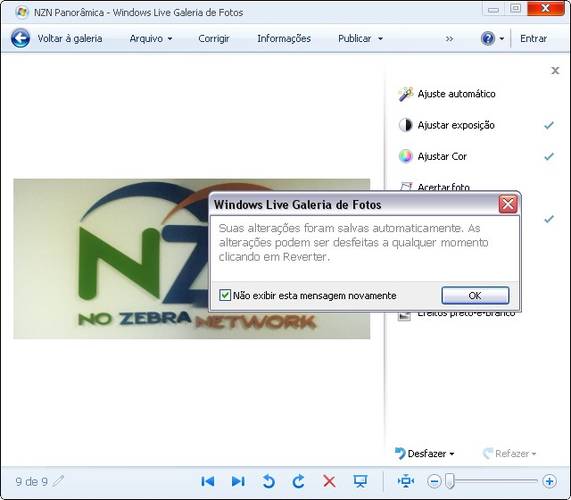This screenshot has width=571, height=500.
Task: Click the Entrar sign-in button
Action: coord(533,39)
